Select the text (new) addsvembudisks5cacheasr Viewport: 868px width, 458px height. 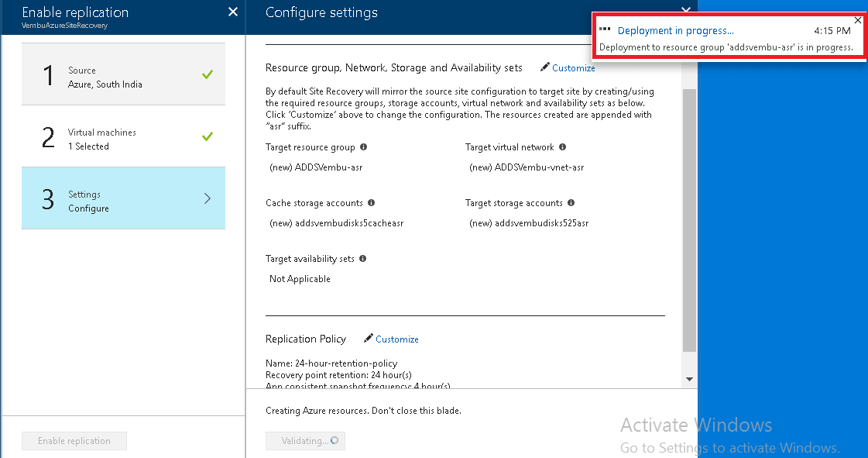[x=337, y=223]
